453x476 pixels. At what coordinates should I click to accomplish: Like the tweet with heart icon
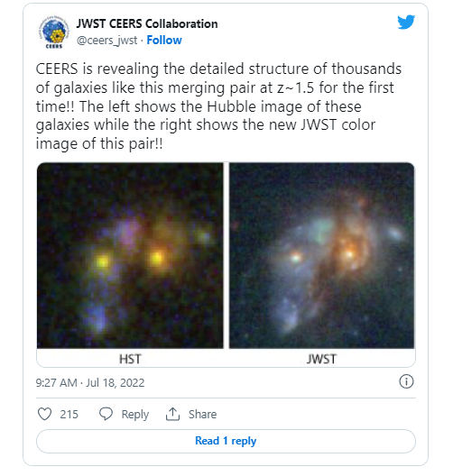pyautogui.click(x=44, y=414)
